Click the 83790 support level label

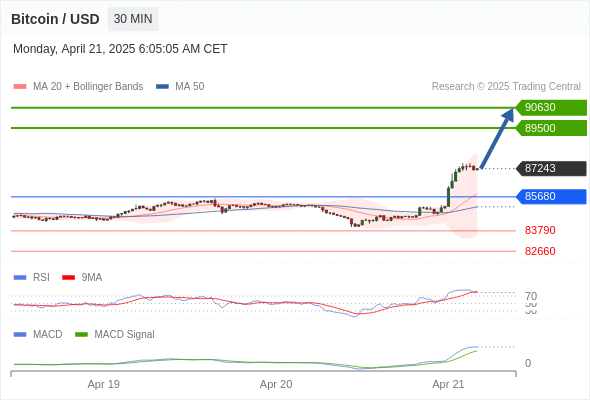coord(540,230)
